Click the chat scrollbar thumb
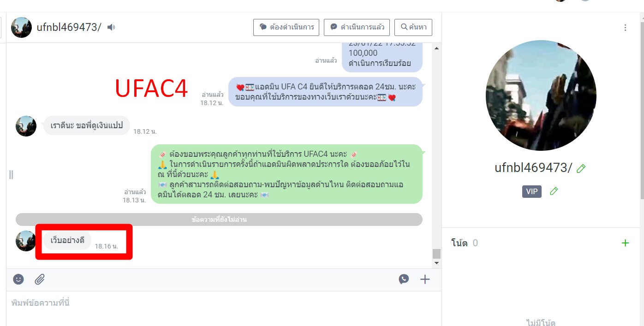This screenshot has width=644, height=326. (436, 254)
